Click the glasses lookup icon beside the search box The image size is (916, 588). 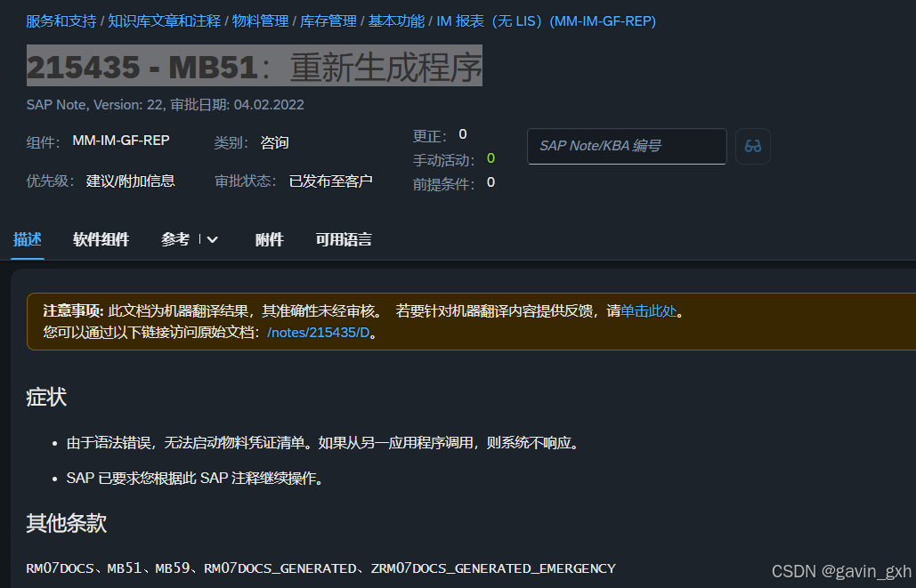pos(752,146)
